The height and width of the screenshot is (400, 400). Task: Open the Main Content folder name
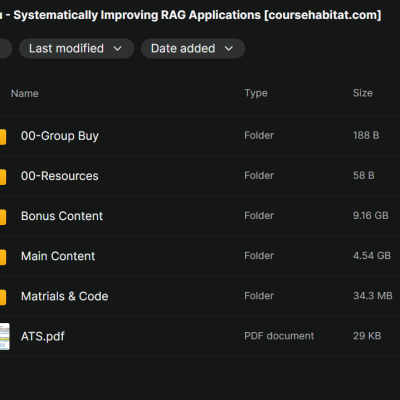pyautogui.click(x=58, y=256)
